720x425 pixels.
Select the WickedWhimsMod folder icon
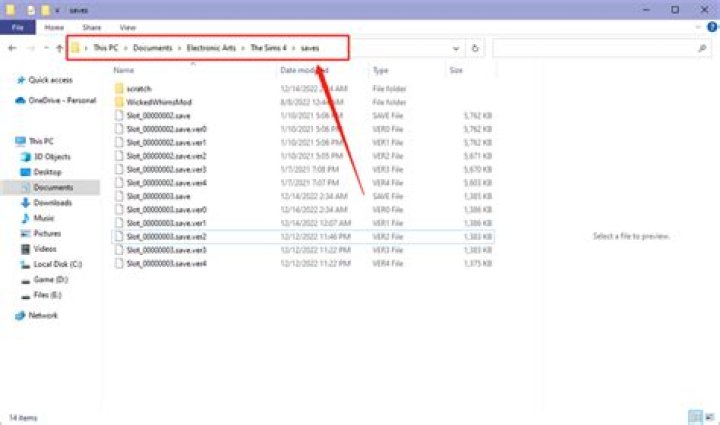tap(120, 101)
